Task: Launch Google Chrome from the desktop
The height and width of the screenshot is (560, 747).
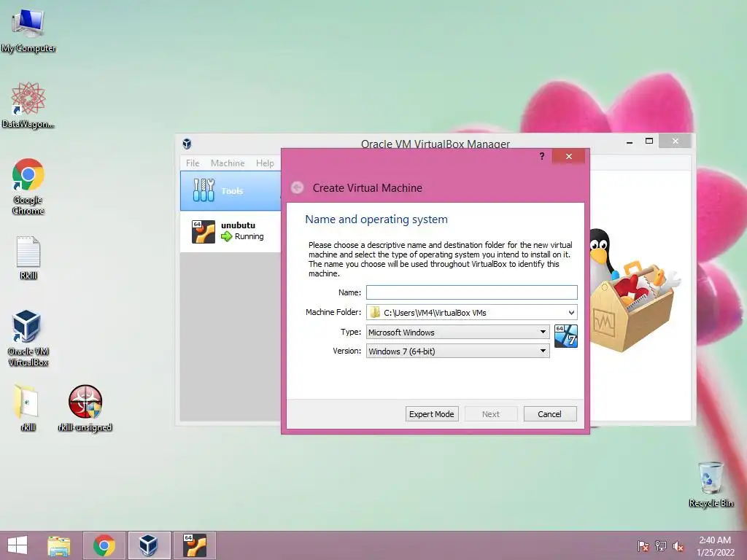Action: [x=28, y=186]
